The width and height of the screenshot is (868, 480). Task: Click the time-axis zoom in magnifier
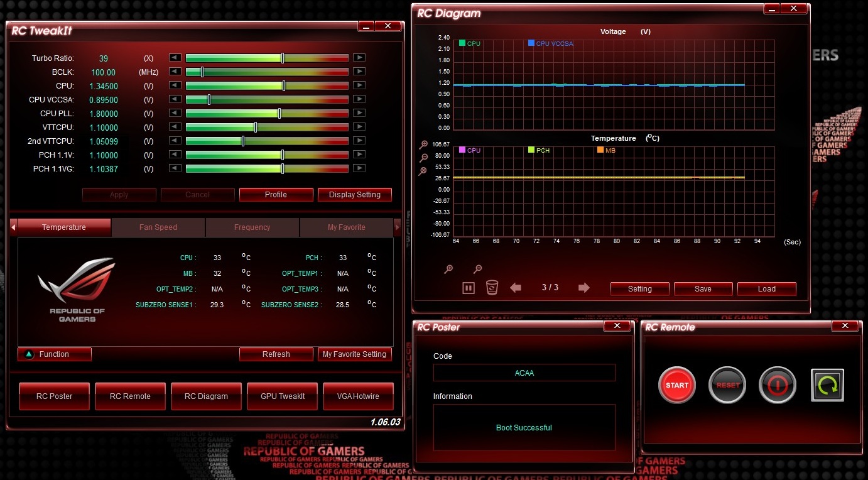point(448,269)
